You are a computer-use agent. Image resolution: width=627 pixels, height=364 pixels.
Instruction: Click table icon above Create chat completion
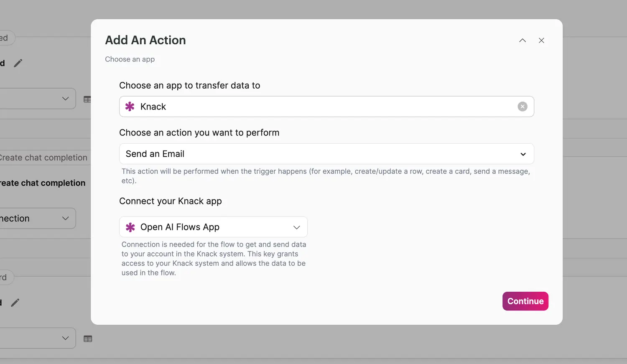click(x=87, y=99)
